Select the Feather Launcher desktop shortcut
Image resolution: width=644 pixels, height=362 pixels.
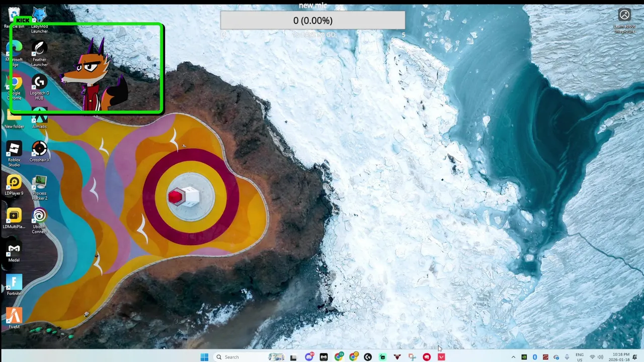(39, 54)
